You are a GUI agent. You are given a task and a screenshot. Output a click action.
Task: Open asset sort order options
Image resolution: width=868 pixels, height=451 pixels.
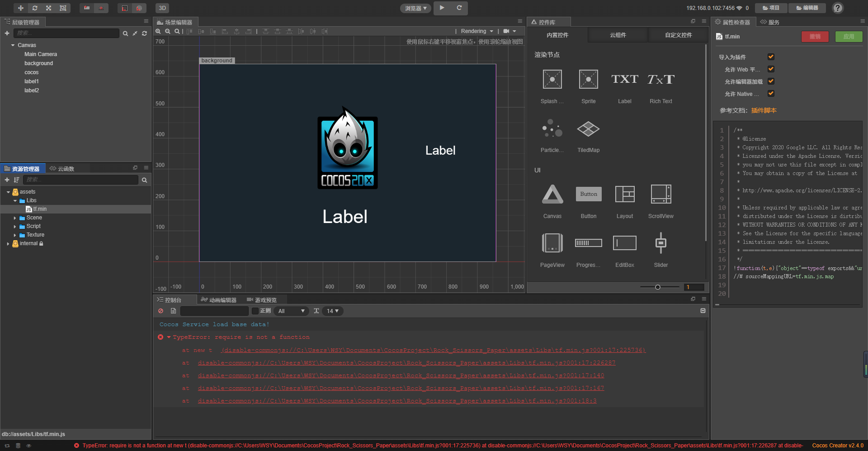17,180
